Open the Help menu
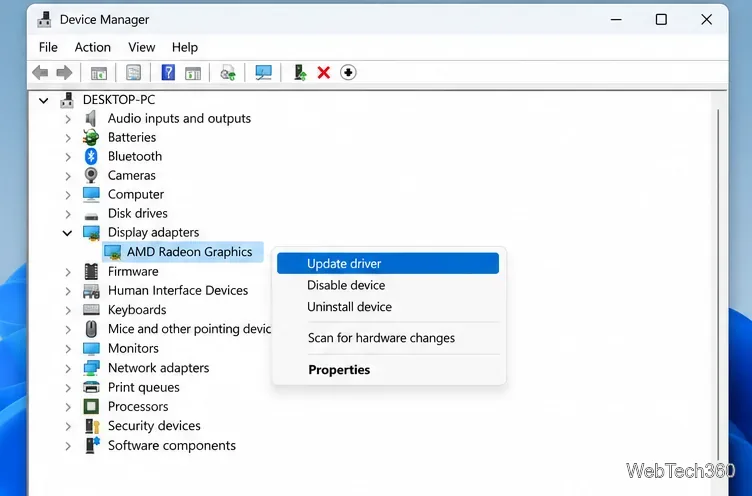Image resolution: width=752 pixels, height=496 pixels. (x=185, y=47)
